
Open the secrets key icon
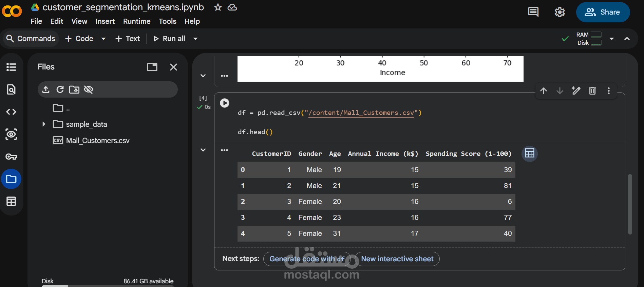(11, 157)
